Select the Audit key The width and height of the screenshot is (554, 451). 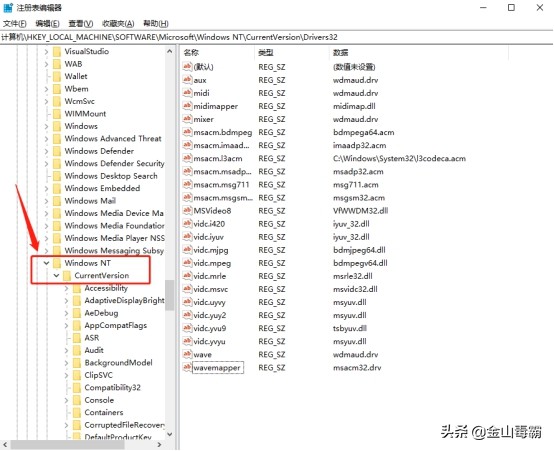pyautogui.click(x=94, y=350)
